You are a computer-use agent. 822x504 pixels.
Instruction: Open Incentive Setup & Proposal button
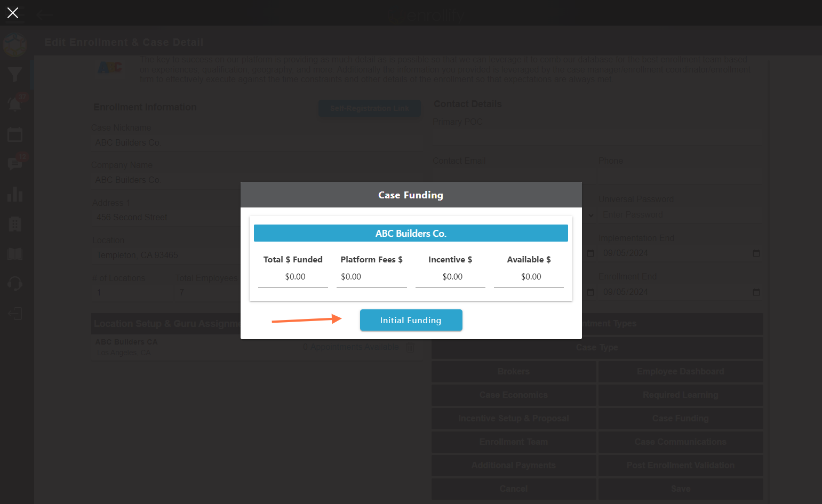pyautogui.click(x=514, y=418)
